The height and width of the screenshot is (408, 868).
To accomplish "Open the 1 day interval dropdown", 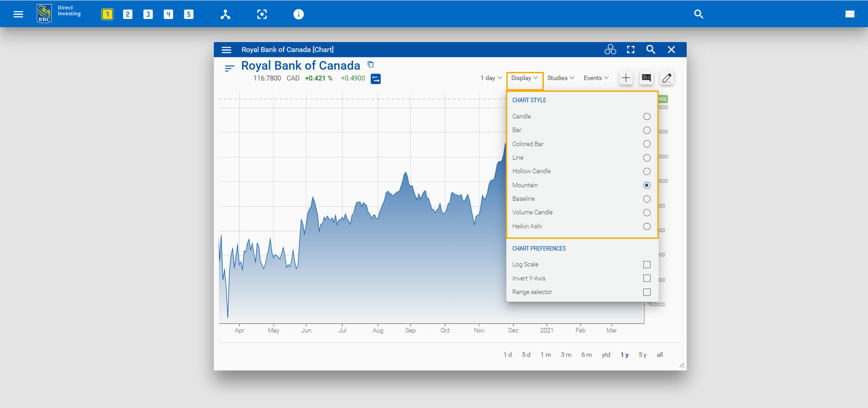I will coord(491,78).
